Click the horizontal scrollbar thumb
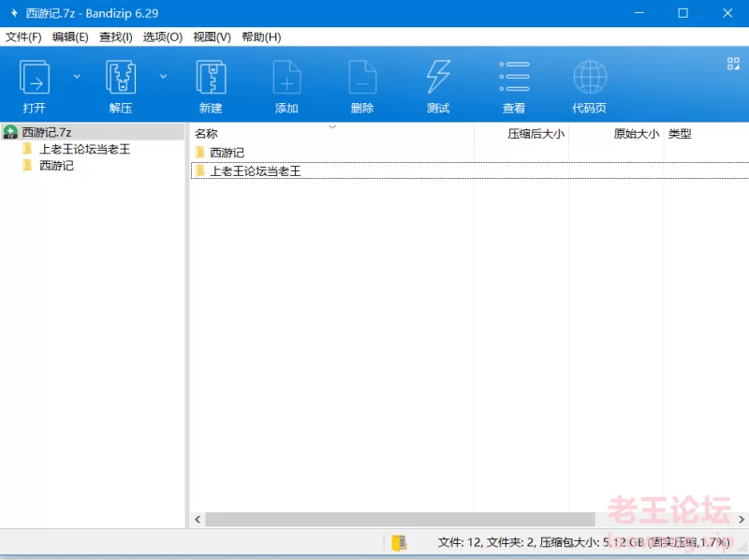This screenshot has height=560, width=749. pyautogui.click(x=401, y=519)
